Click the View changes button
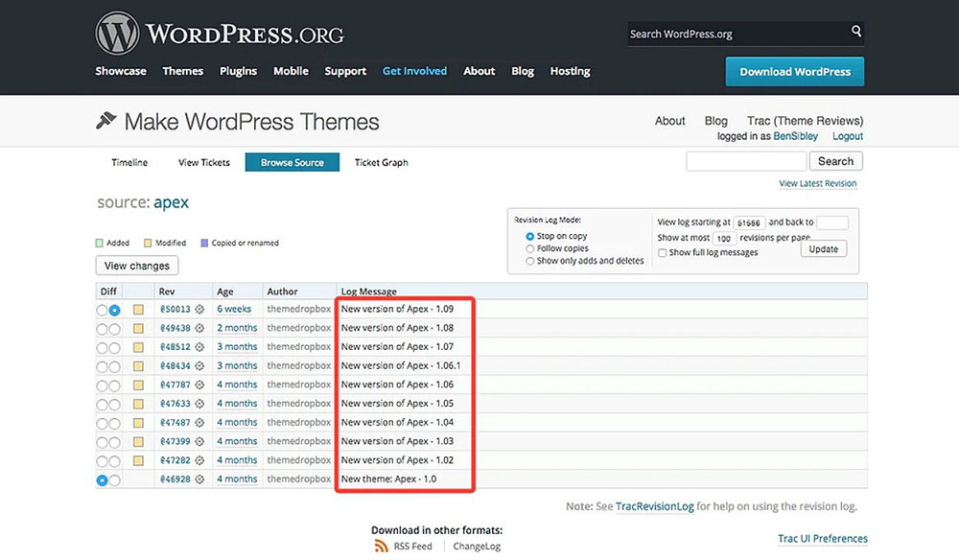The height and width of the screenshot is (560, 959). click(137, 266)
